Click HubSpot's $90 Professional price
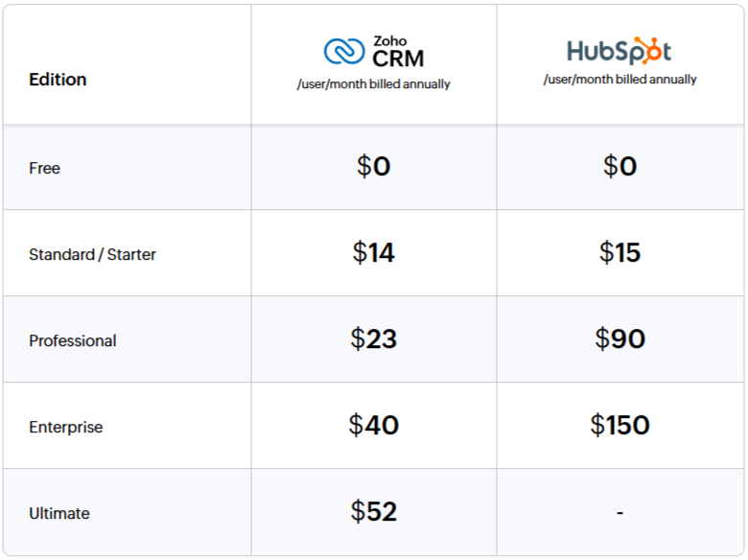The width and height of the screenshot is (748, 560). tap(619, 338)
